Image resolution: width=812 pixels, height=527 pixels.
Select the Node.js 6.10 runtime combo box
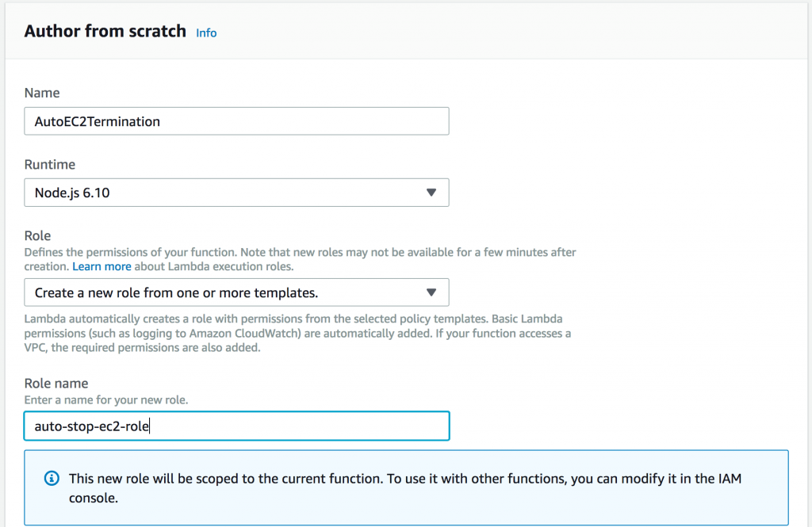click(x=236, y=193)
